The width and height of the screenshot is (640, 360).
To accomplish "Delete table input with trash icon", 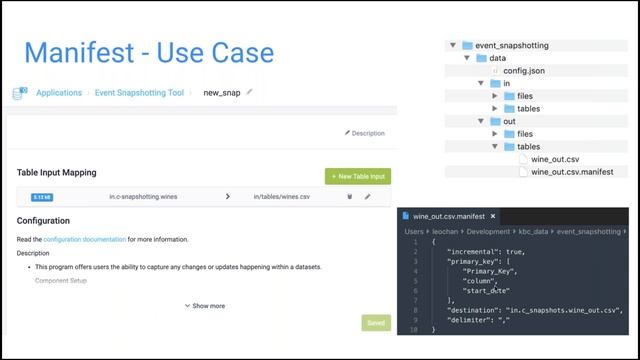I will [350, 197].
